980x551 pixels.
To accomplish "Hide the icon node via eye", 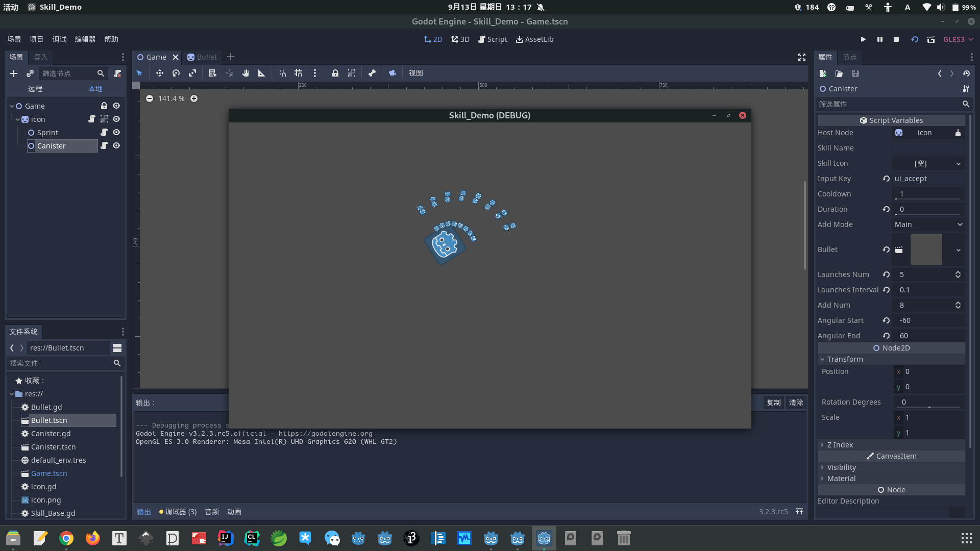I will 116,119.
